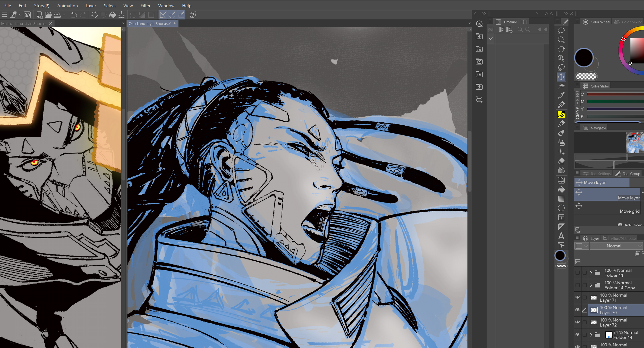This screenshot has height=348, width=644.
Task: Expand Folder 11 in layer list
Action: click(591, 273)
